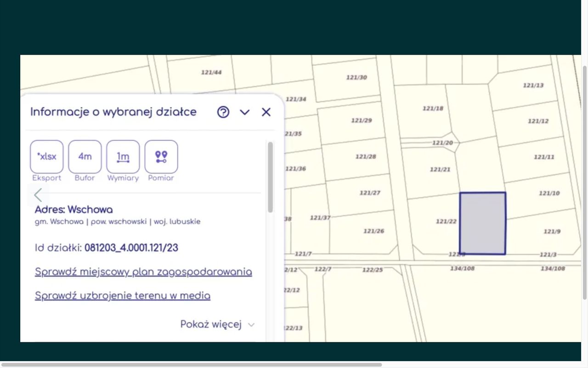
Task: Collapse the parcel info panel chevron
Action: point(244,112)
